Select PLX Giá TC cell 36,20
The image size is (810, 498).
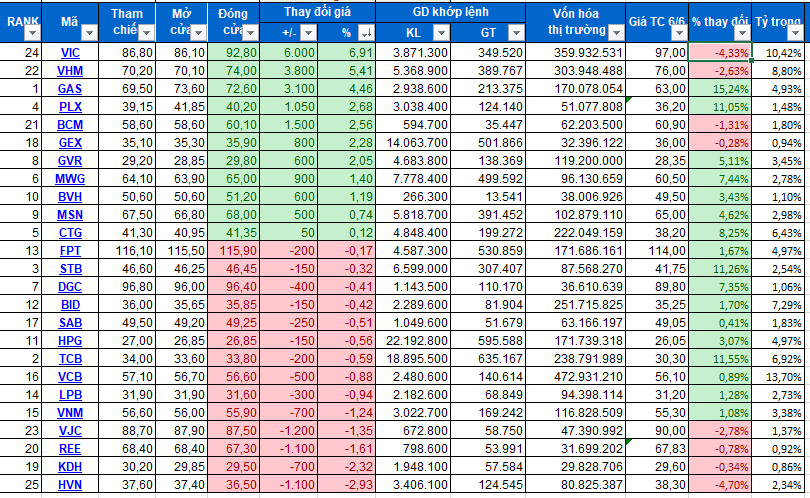point(657,107)
